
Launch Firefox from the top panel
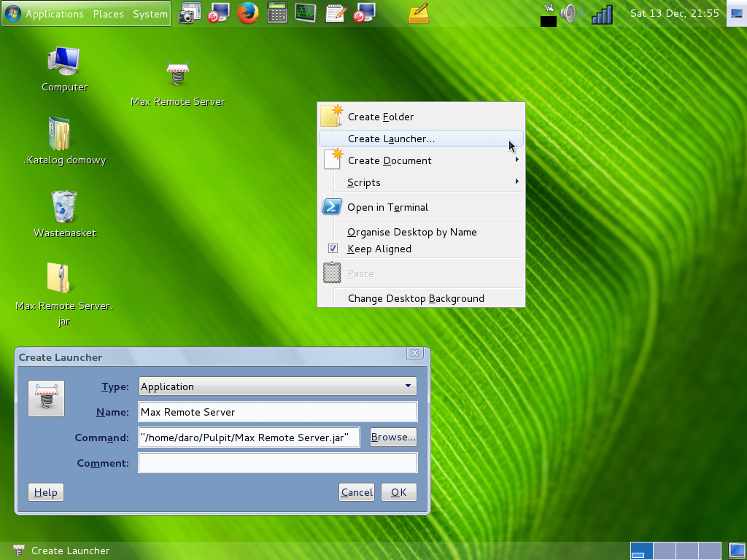(248, 13)
